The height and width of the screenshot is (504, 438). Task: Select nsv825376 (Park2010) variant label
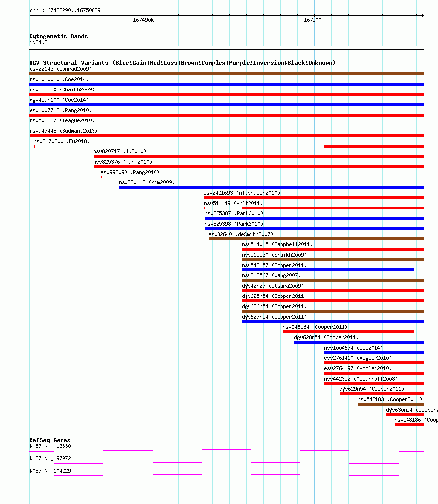[123, 162]
